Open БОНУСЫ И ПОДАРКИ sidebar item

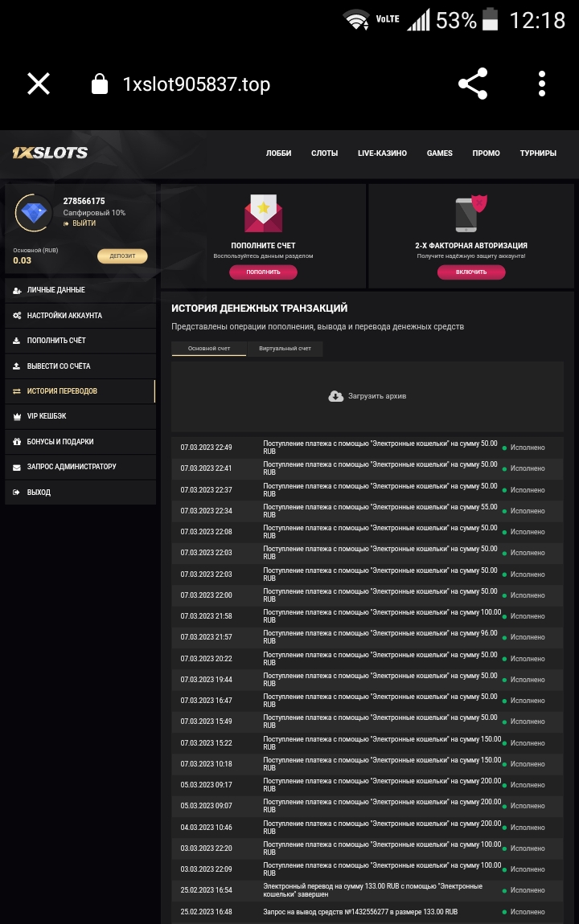click(x=80, y=441)
